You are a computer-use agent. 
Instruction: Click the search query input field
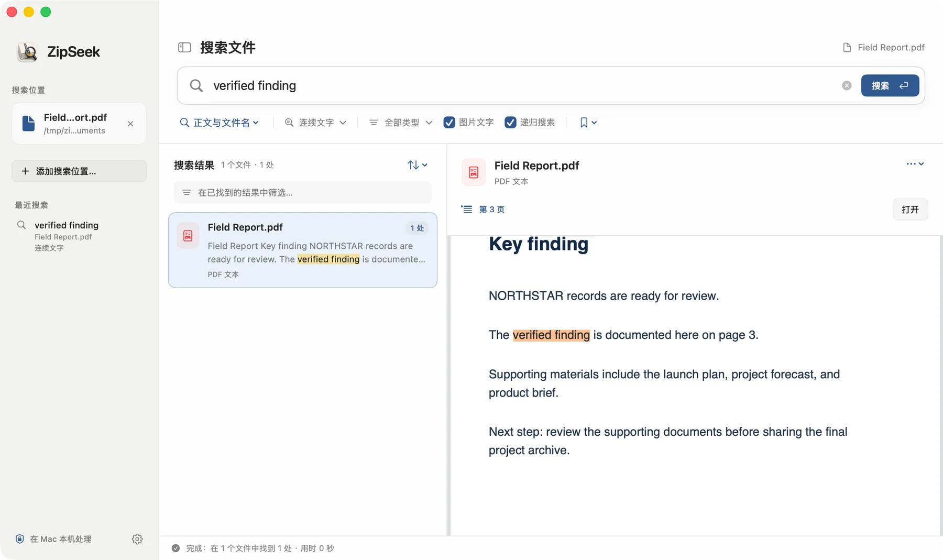[524, 85]
